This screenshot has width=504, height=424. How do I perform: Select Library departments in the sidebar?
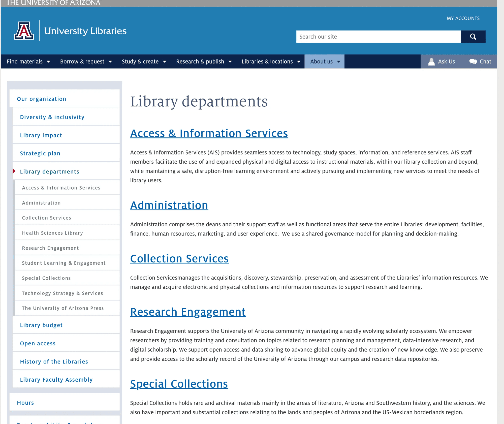tap(66, 171)
